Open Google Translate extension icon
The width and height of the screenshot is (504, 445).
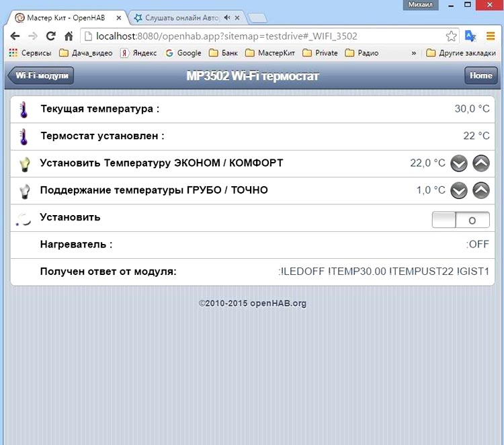pos(470,36)
